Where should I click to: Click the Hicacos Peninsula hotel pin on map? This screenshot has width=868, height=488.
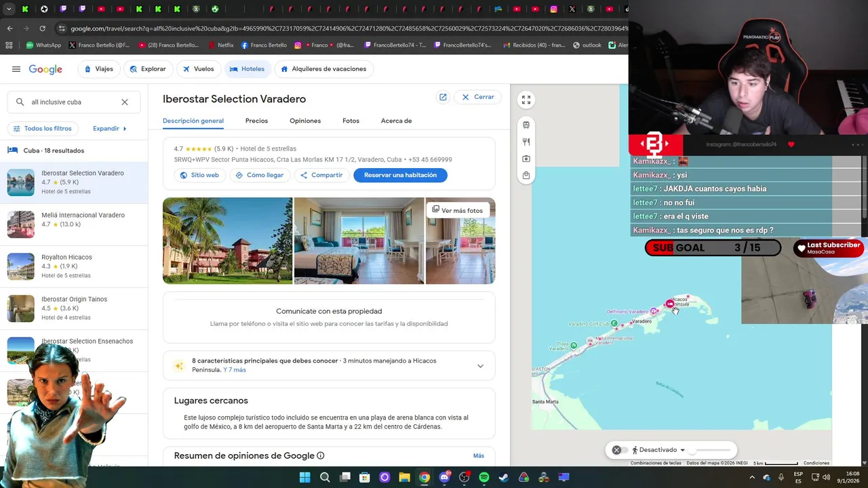(670, 303)
